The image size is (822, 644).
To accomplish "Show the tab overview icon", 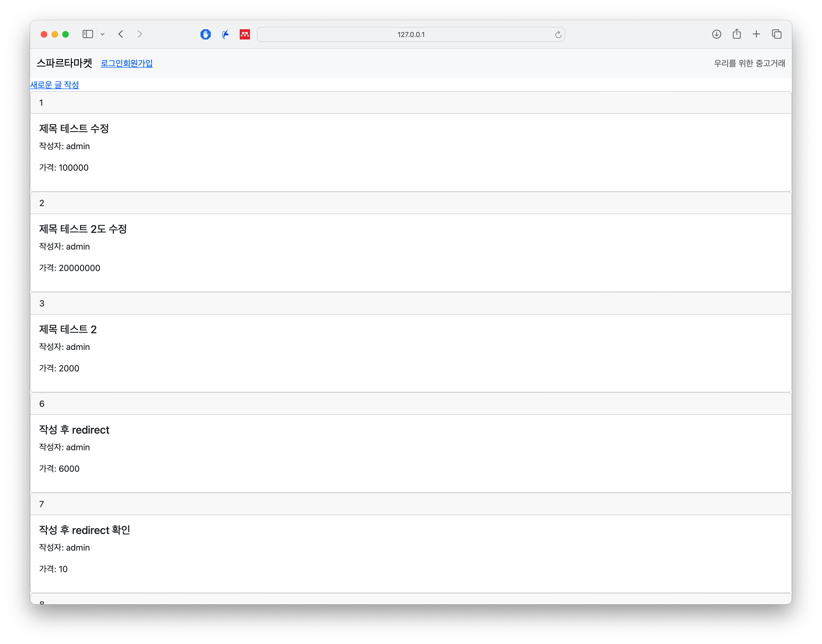I will (777, 34).
